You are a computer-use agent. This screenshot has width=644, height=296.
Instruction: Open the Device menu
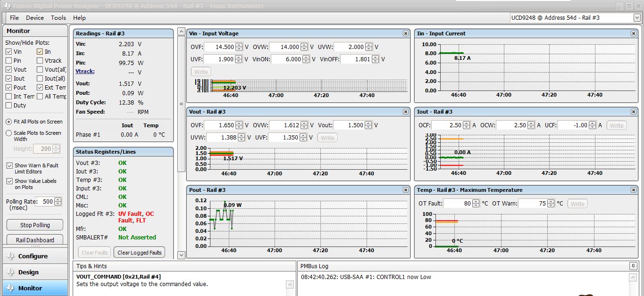(x=35, y=18)
